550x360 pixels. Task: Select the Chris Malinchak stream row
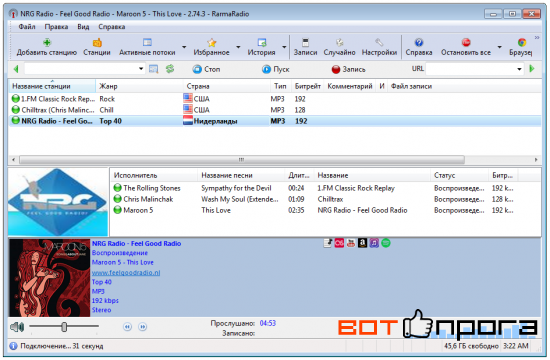tap(326, 199)
